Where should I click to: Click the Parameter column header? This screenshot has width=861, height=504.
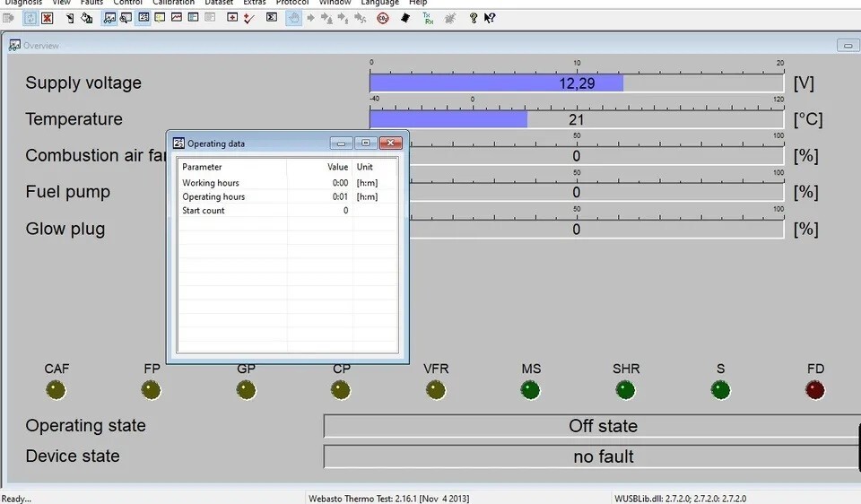point(202,167)
